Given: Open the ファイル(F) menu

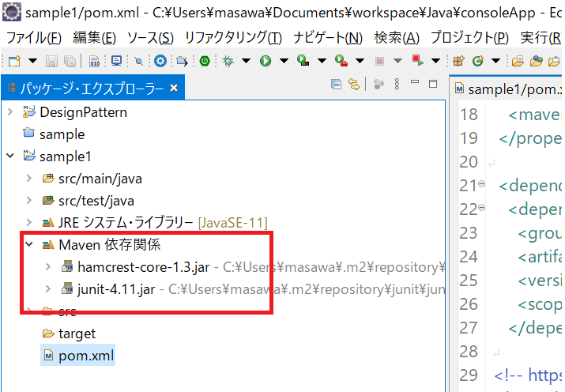Looking at the screenshot, I should pos(34,37).
